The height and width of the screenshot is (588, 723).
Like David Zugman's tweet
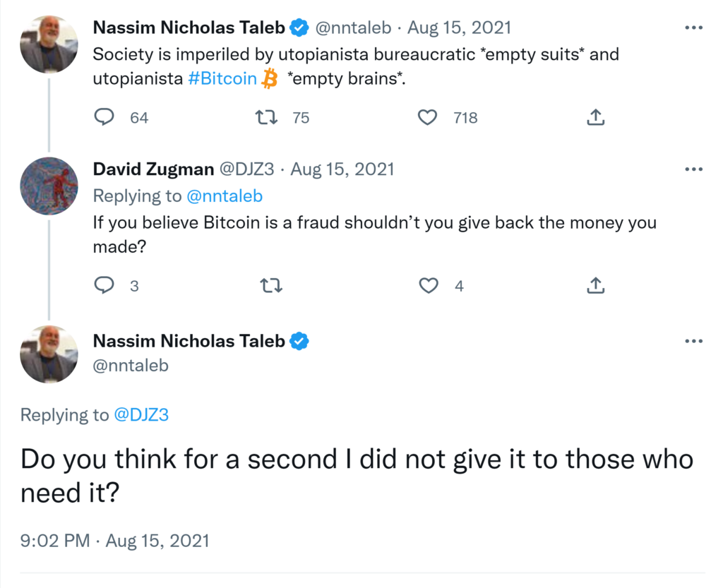pyautogui.click(x=428, y=286)
